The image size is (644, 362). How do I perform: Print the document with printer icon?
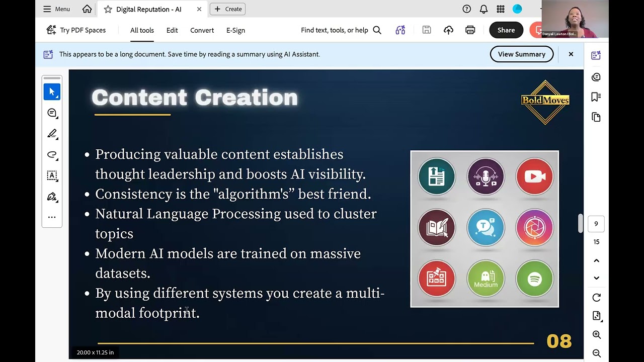470,30
